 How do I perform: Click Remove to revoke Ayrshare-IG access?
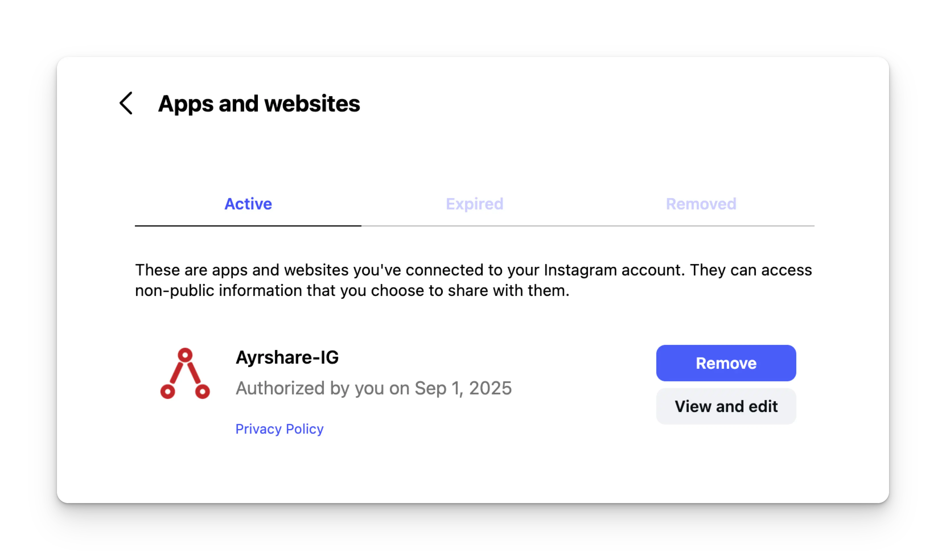[726, 363]
